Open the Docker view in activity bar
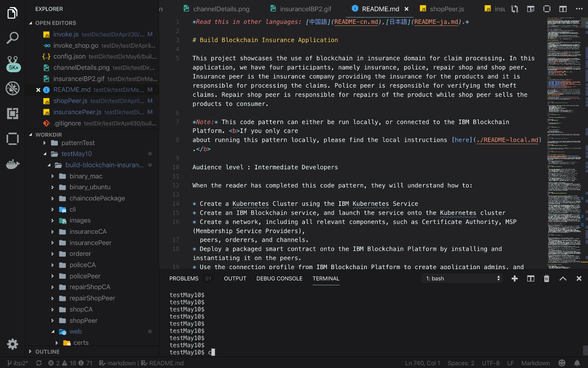Image resolution: width=588 pixels, height=368 pixels. 13,164
